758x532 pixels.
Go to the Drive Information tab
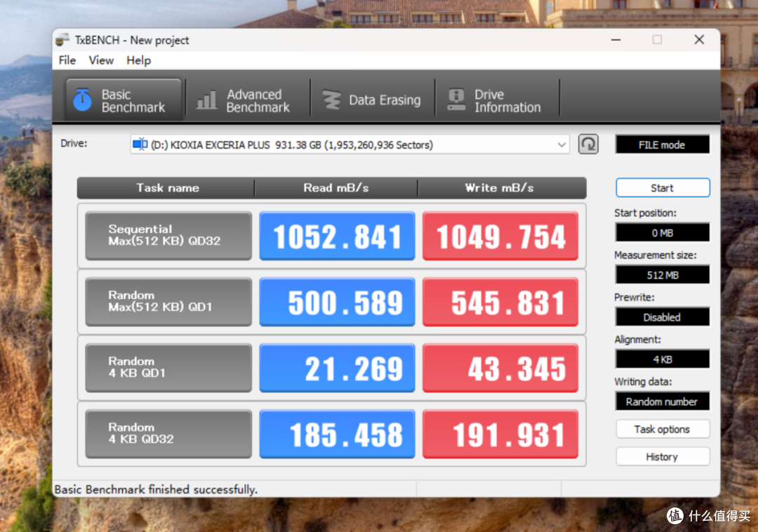click(x=497, y=100)
